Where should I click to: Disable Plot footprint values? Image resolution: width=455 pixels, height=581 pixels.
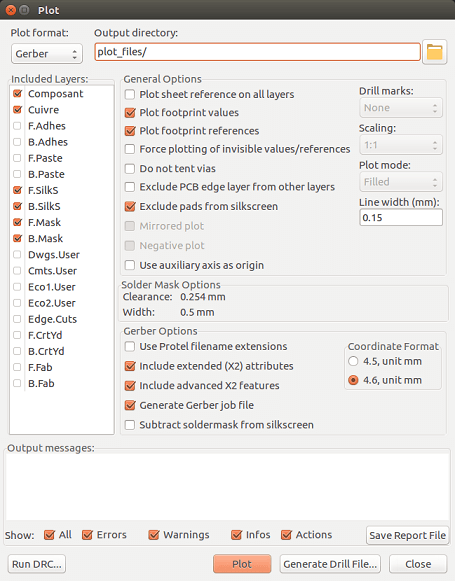[x=130, y=113]
